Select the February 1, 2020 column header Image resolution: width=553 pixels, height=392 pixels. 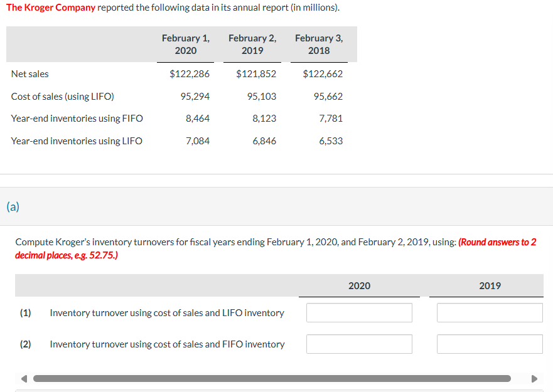(x=186, y=44)
